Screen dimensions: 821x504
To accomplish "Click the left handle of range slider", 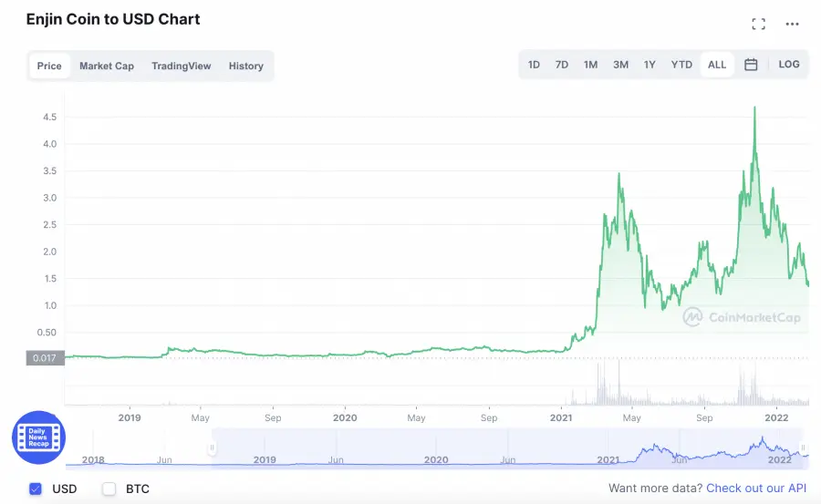I will click(213, 448).
